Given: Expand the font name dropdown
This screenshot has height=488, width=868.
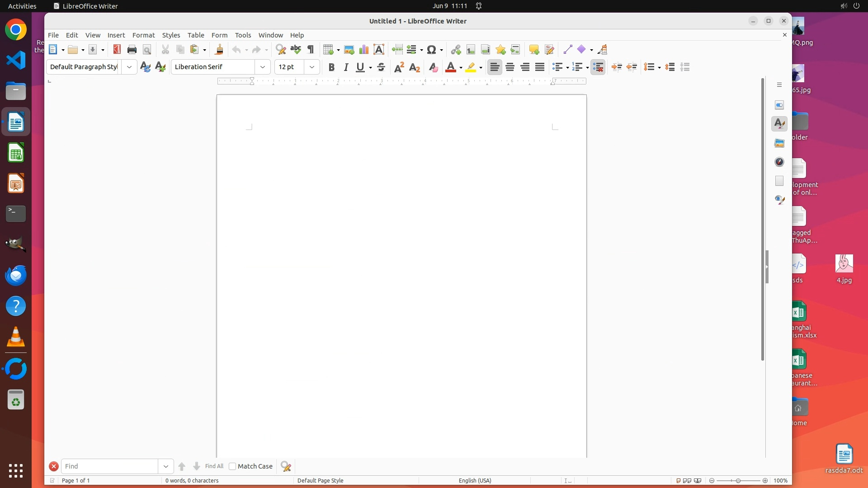Looking at the screenshot, I should coord(263,67).
